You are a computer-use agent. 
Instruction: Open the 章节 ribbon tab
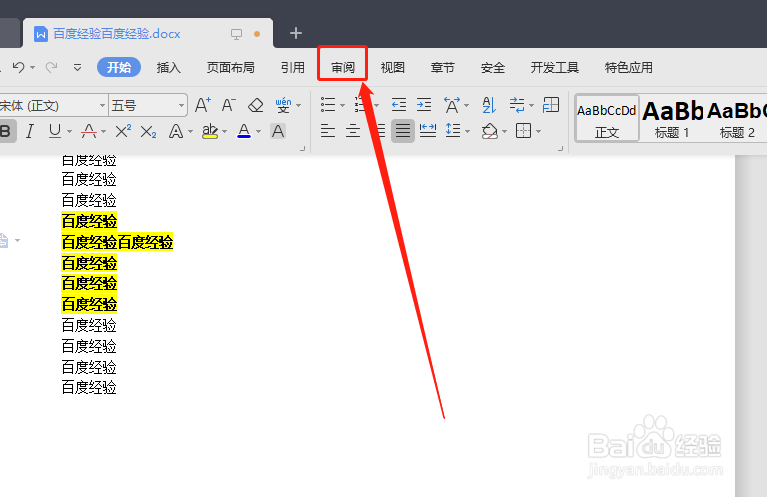point(443,68)
